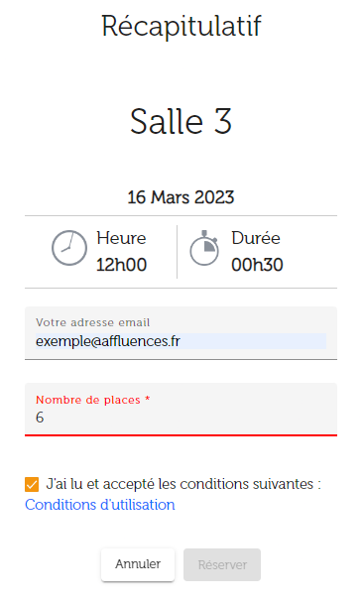Click the Annuler button
Viewport: 364px width, 602px height.
138,564
